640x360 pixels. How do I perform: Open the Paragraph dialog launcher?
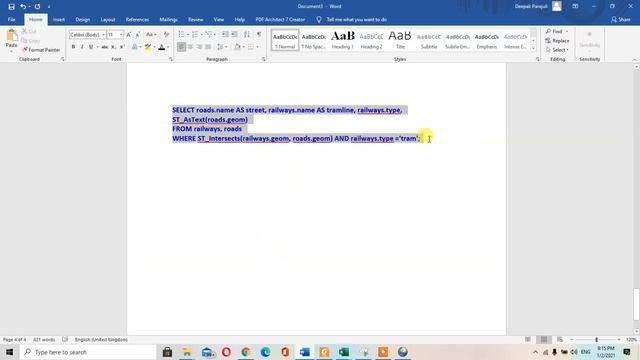tap(264, 60)
